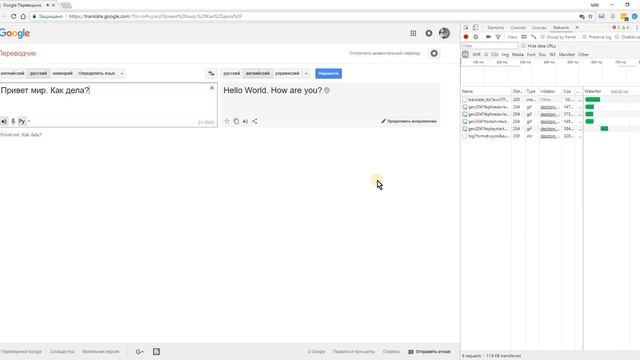The height and width of the screenshot is (360, 640).
Task: Tick the Disable cache checkbox
Action: click(617, 37)
